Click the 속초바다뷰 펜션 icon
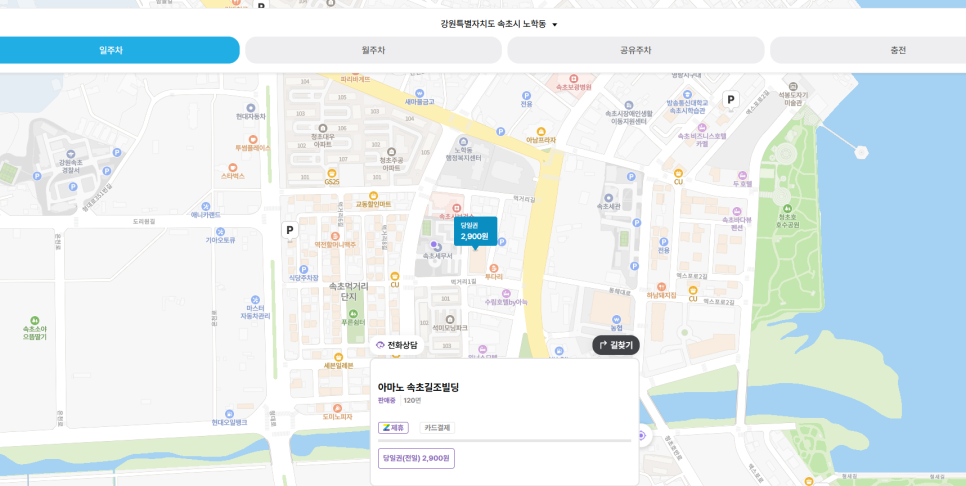966x486 pixels. [737, 211]
